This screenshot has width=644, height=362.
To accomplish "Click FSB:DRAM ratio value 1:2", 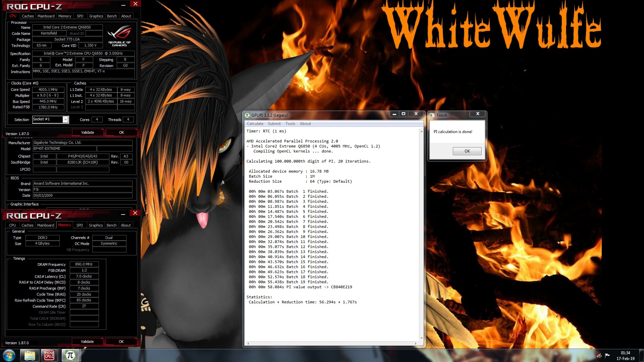I will (x=84, y=270).
